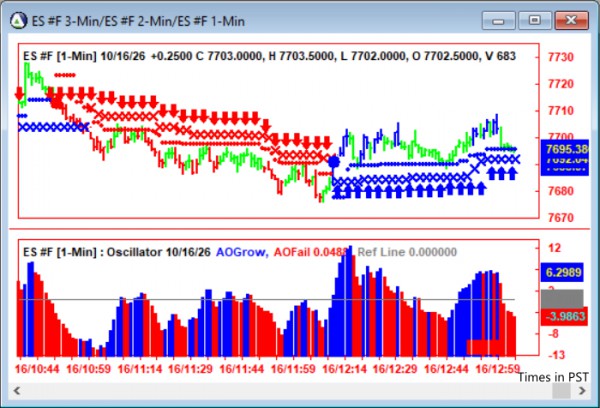The width and height of the screenshot is (600, 408).
Task: Minimize the ES #F chart window
Action: click(x=498, y=20)
